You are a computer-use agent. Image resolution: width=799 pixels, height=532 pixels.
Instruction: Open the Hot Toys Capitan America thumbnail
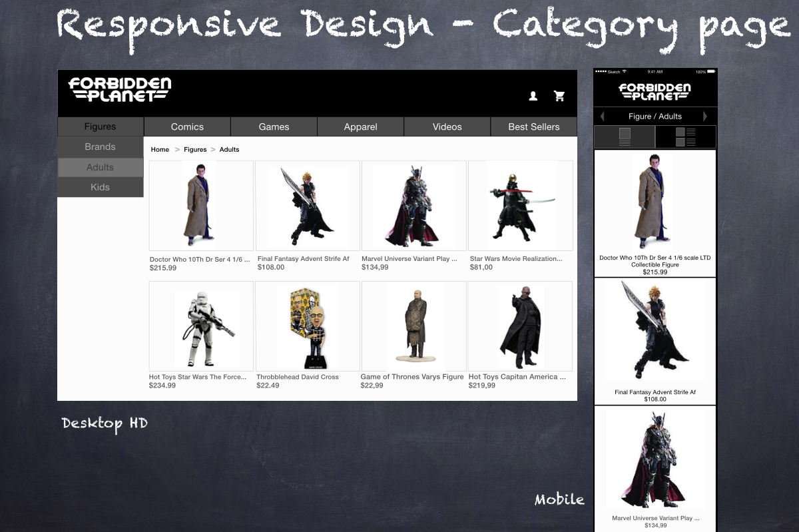coord(521,326)
